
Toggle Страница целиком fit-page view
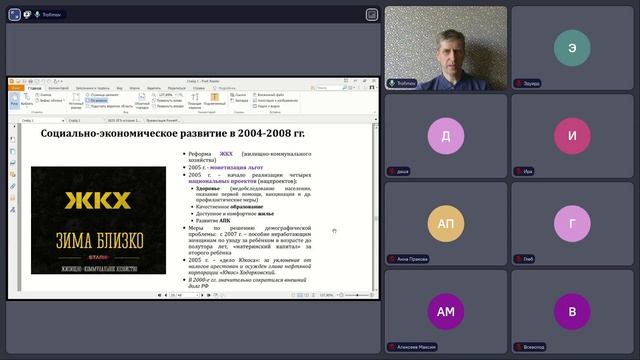(102, 95)
